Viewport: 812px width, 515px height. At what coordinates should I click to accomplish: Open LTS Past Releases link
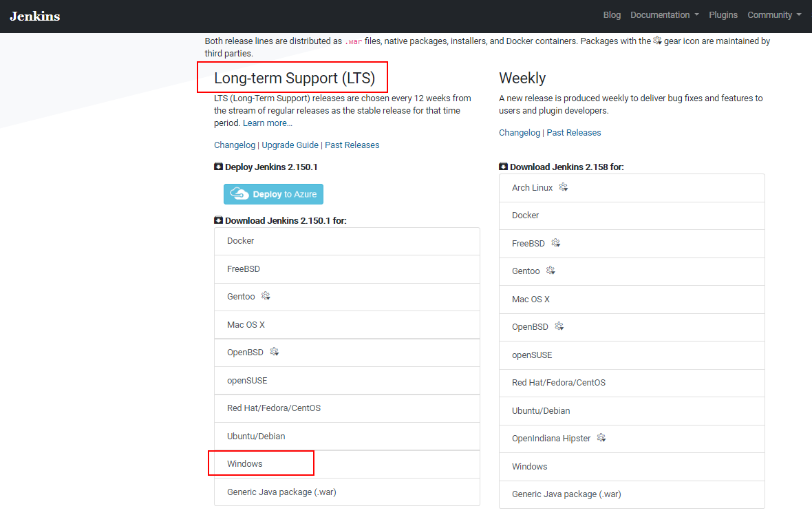pyautogui.click(x=352, y=145)
